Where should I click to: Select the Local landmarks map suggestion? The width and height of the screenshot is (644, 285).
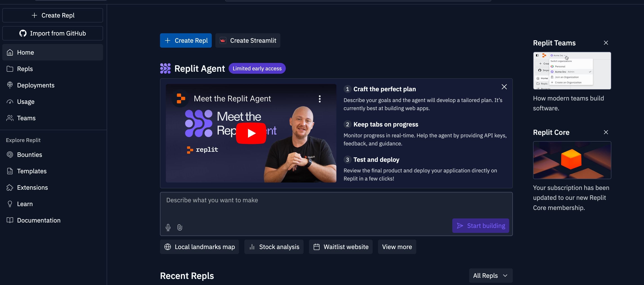pyautogui.click(x=200, y=247)
